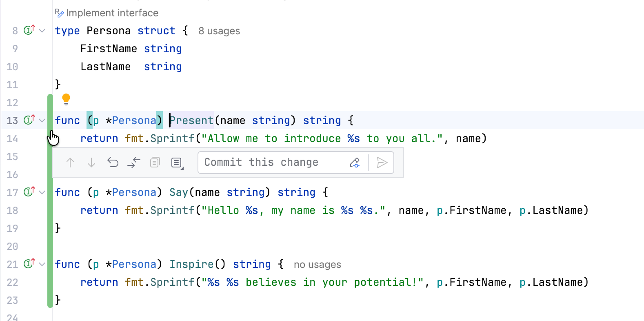
Task: Click p.FirstName on line 22
Action: tap(471, 282)
